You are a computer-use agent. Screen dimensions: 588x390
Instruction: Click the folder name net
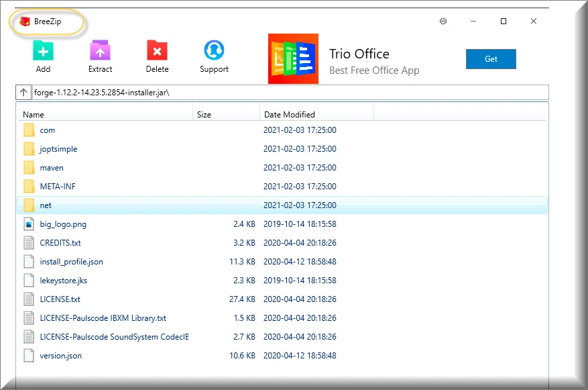tap(46, 205)
